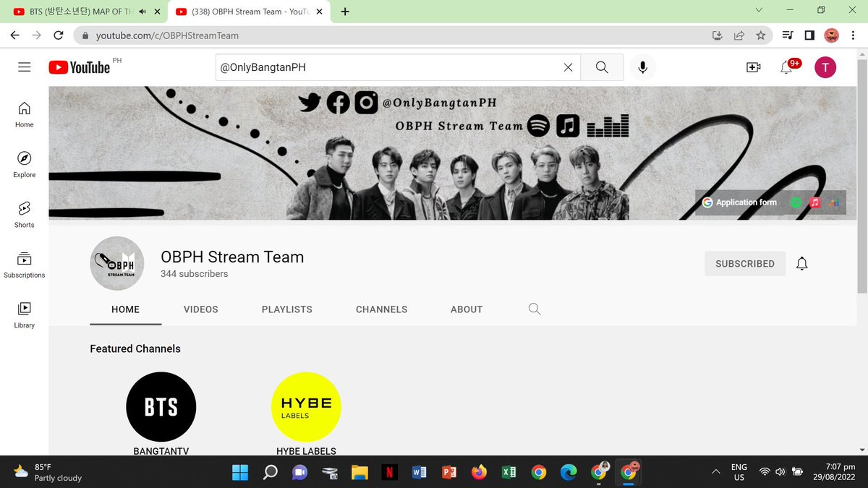Run the search with the magnifier button
This screenshot has width=868, height=488.
click(x=602, y=67)
